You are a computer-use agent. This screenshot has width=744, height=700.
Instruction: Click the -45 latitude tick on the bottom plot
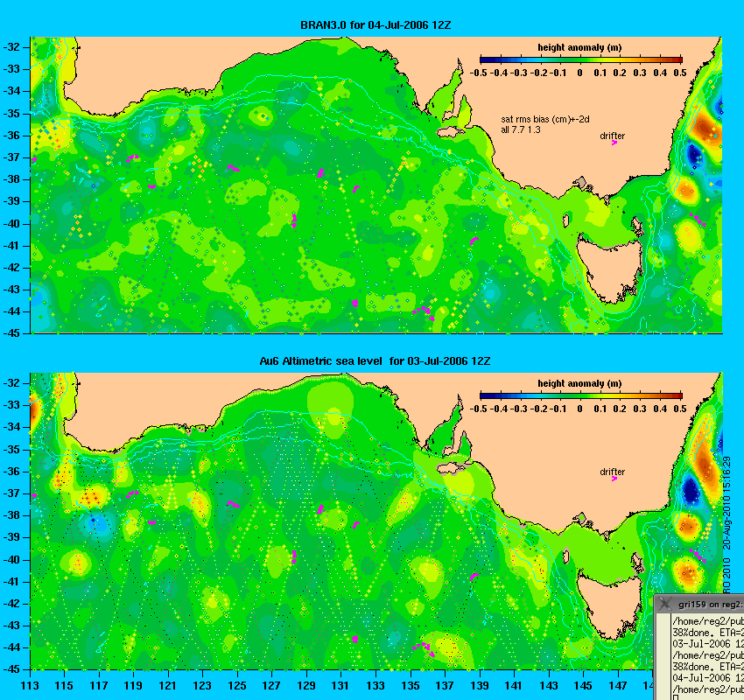click(x=11, y=669)
